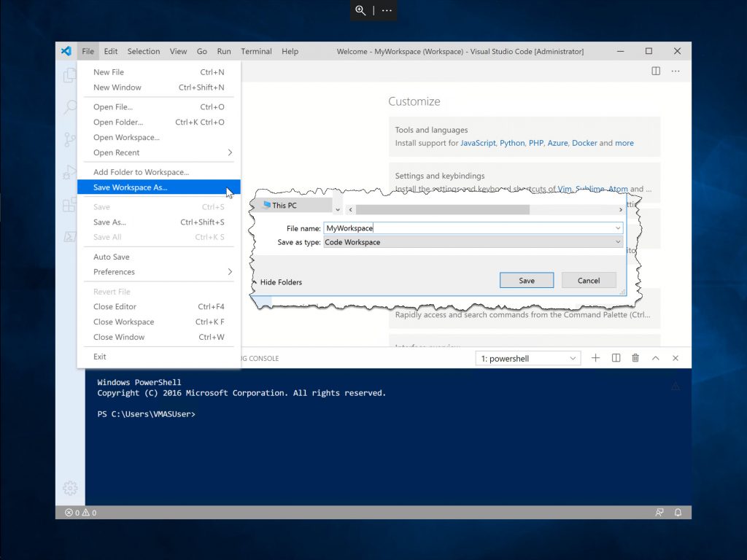Open the Run and Debug view
Viewport: 747px width, 560px height.
(69, 171)
